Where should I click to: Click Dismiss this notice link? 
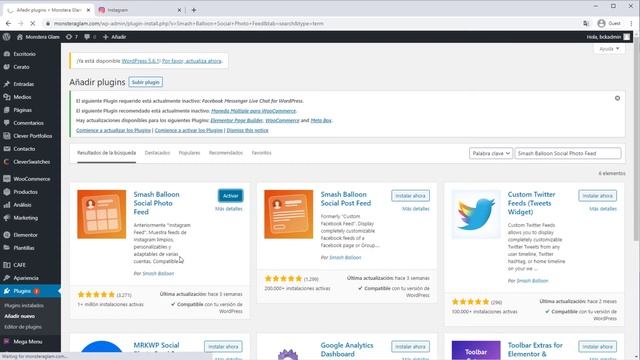pos(247,131)
